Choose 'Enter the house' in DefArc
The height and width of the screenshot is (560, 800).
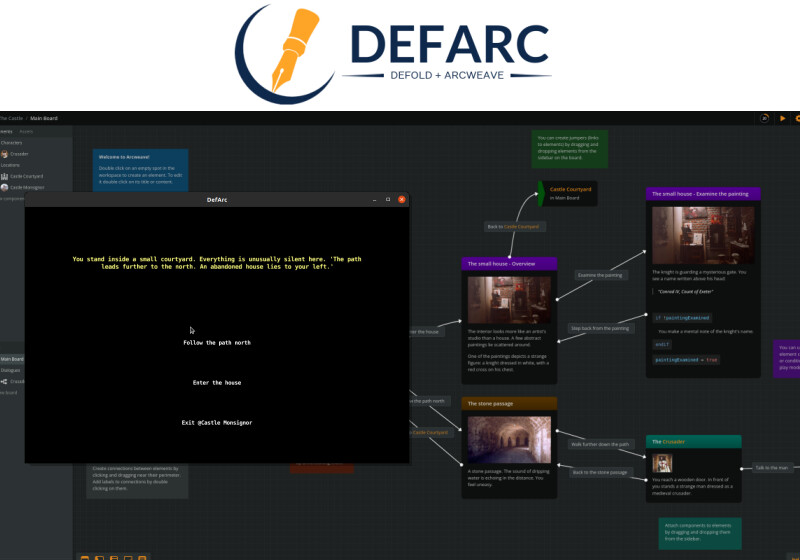217,383
